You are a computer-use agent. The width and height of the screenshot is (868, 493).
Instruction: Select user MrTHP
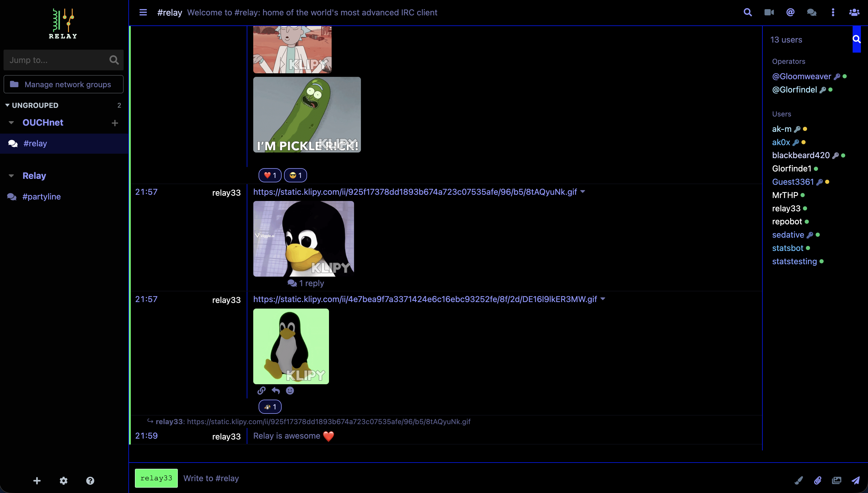[785, 195]
